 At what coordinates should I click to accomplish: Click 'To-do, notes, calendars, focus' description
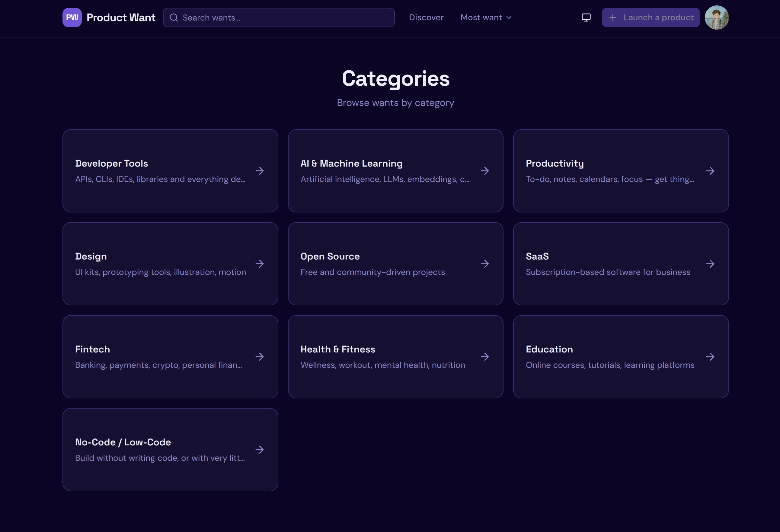coord(610,179)
